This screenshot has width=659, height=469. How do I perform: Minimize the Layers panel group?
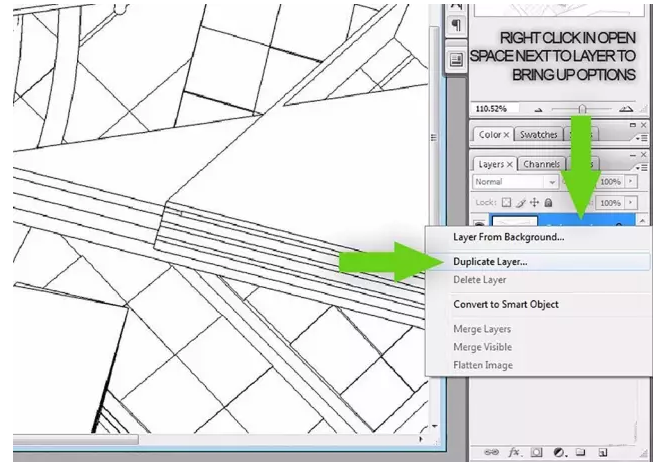pyautogui.click(x=633, y=155)
